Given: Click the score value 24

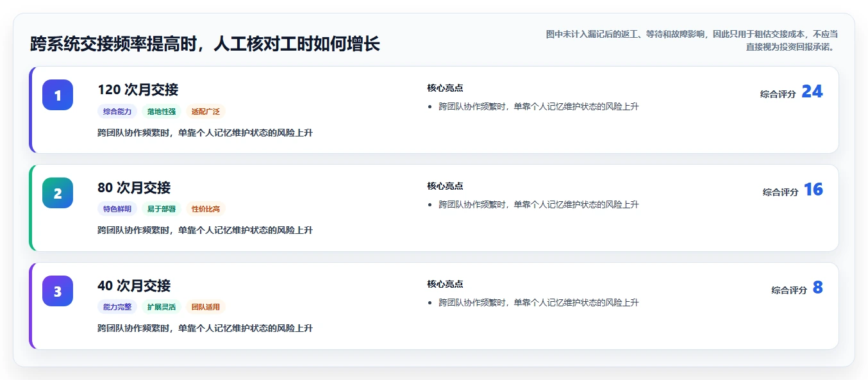Looking at the screenshot, I should tap(812, 92).
